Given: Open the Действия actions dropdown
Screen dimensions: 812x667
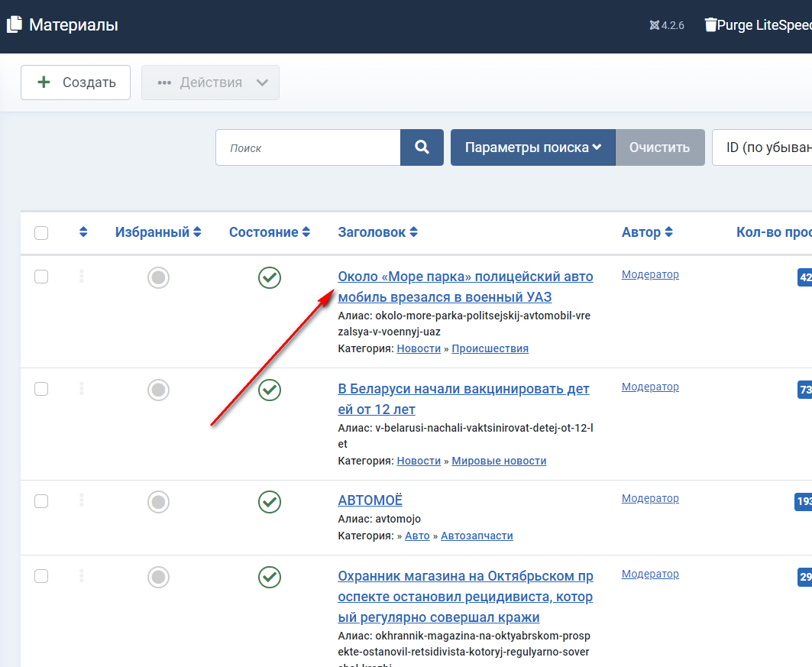Looking at the screenshot, I should tap(210, 83).
